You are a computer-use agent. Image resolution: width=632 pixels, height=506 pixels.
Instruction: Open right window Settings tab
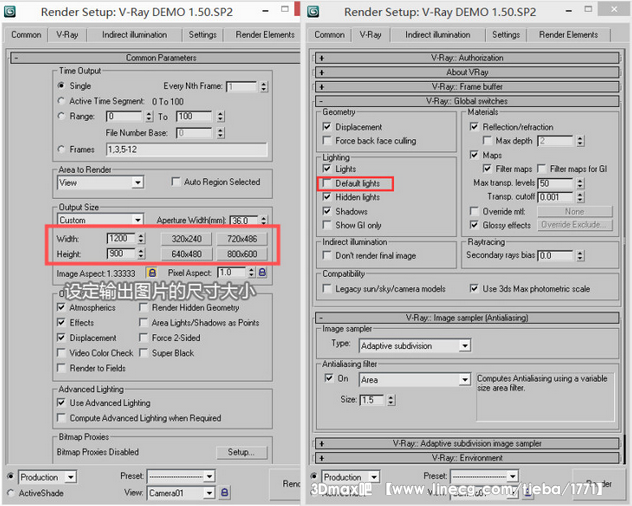point(506,35)
